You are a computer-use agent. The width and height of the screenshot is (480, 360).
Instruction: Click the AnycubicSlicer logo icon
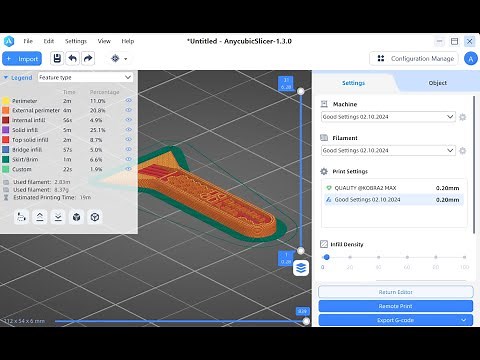(x=9, y=41)
